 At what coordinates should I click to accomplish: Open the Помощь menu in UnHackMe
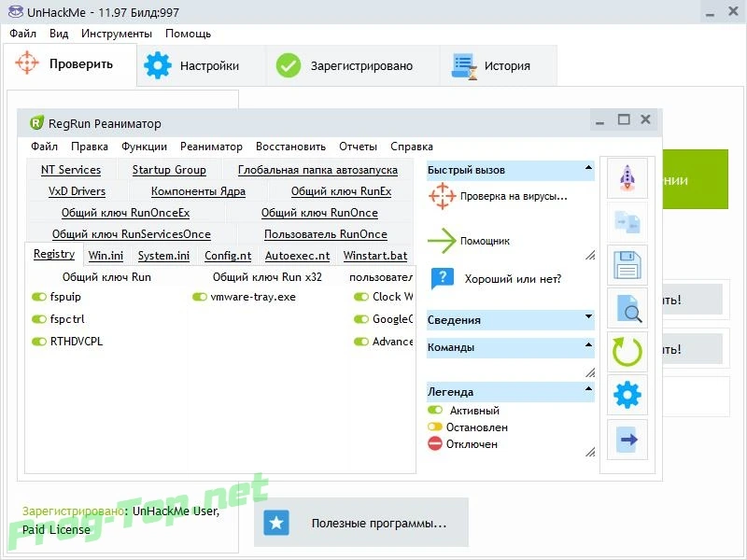188,34
